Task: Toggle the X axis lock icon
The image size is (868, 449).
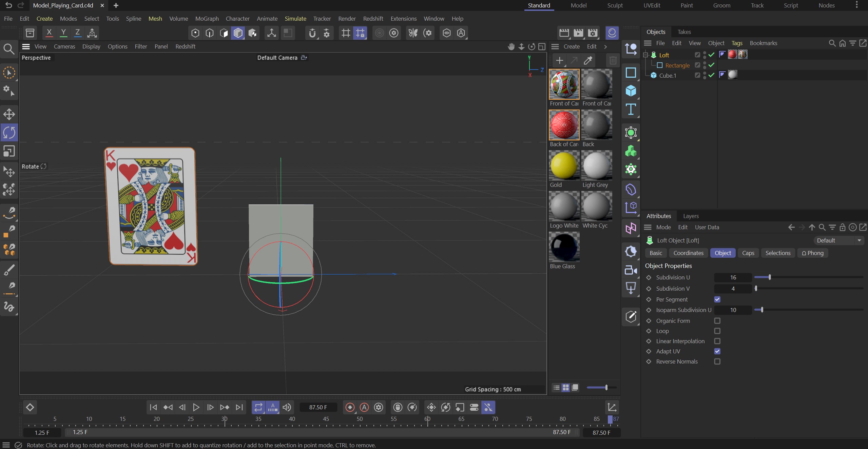Action: point(49,33)
